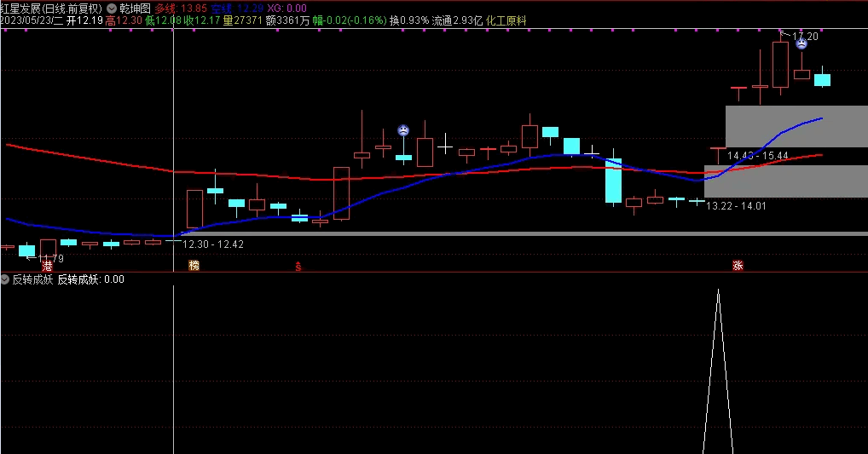Open the dropdown arrow beside 反转成妖
Image resolution: width=868 pixels, height=454 pixels.
(x=5, y=279)
